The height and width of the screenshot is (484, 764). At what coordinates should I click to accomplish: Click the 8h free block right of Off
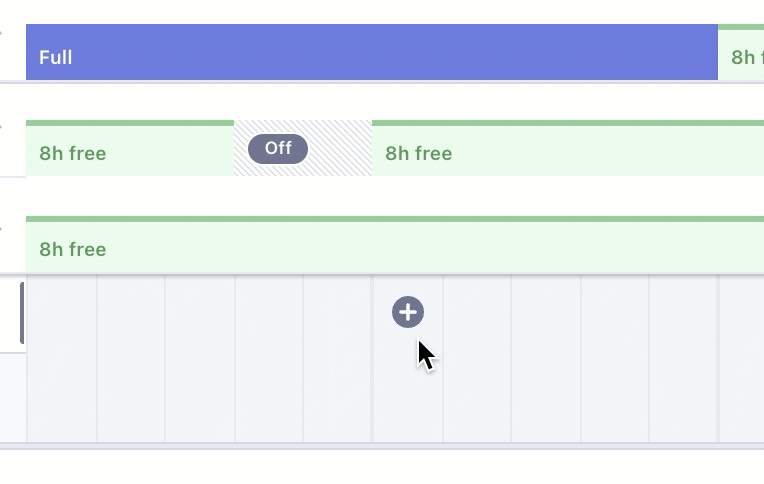(567, 152)
